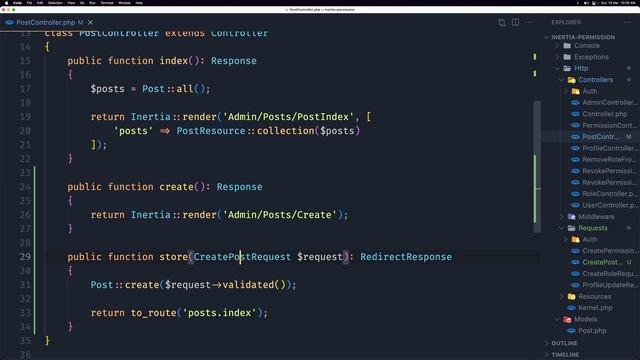This screenshot has width=640, height=360.
Task: Close the PostController.php tab
Action: pyautogui.click(x=90, y=22)
